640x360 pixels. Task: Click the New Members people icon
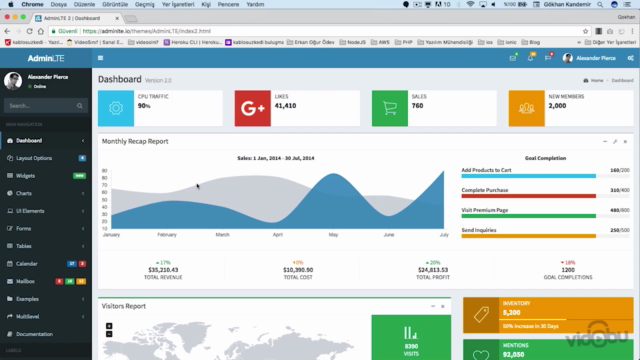tap(527, 108)
